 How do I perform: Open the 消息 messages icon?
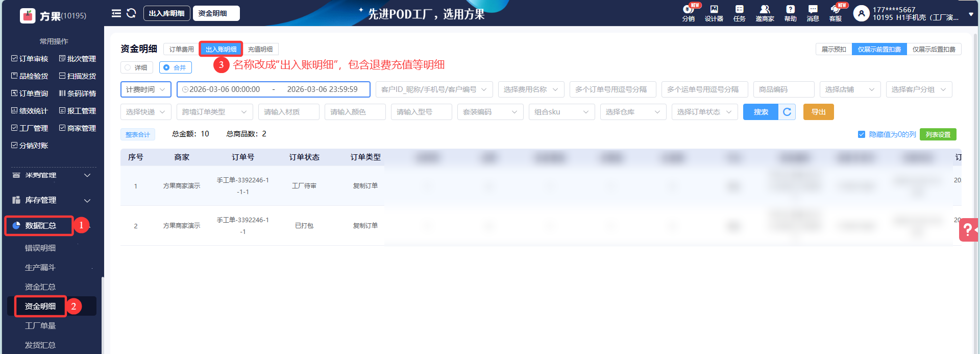tap(813, 10)
